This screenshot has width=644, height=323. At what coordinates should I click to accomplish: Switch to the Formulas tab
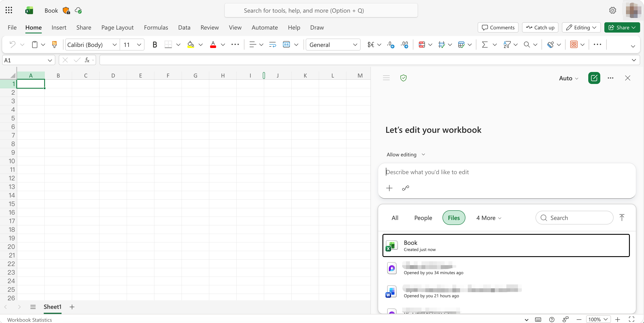156,27
